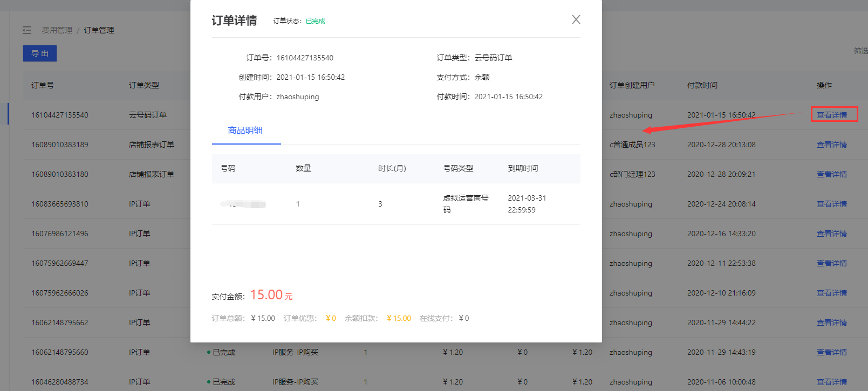The height and width of the screenshot is (391, 868).
Task: Click the 到期时间 column header in dialog
Action: (x=523, y=168)
